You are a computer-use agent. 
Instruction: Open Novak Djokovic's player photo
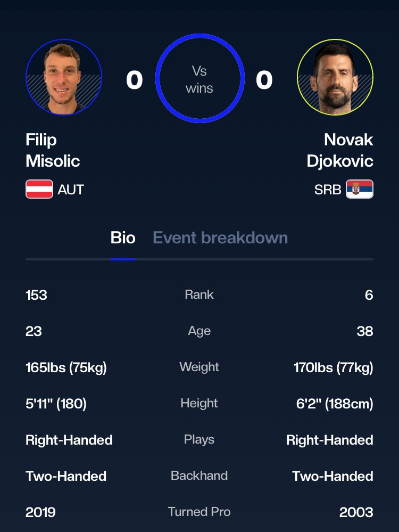click(x=335, y=77)
